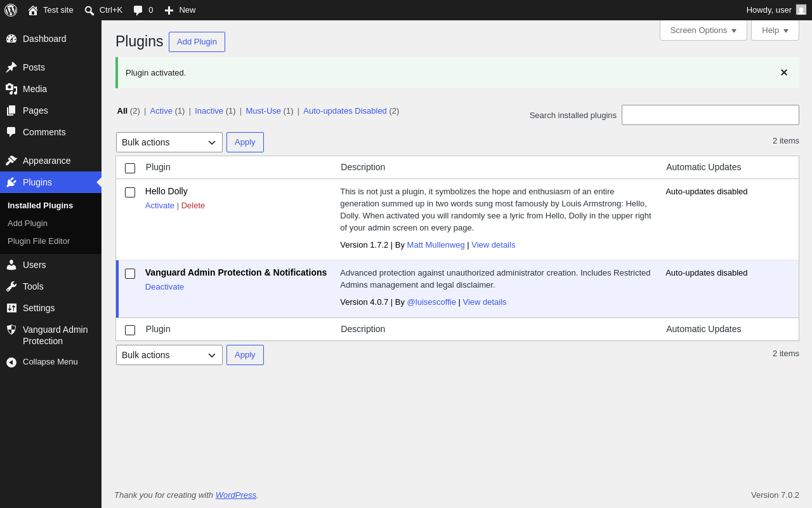Viewport: 812px width, 508px height.
Task: Open the Users menu item
Action: click(34, 265)
